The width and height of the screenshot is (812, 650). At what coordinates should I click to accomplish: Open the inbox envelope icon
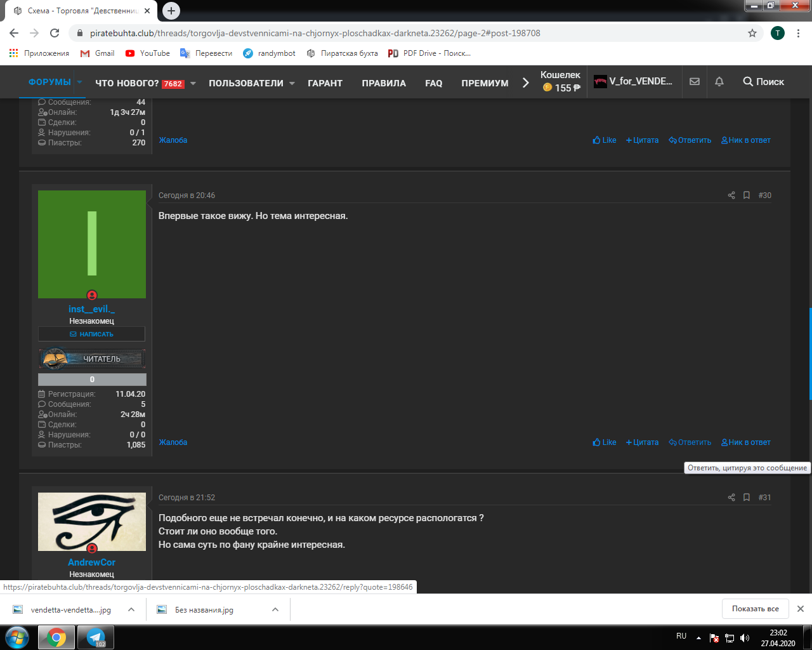point(695,81)
